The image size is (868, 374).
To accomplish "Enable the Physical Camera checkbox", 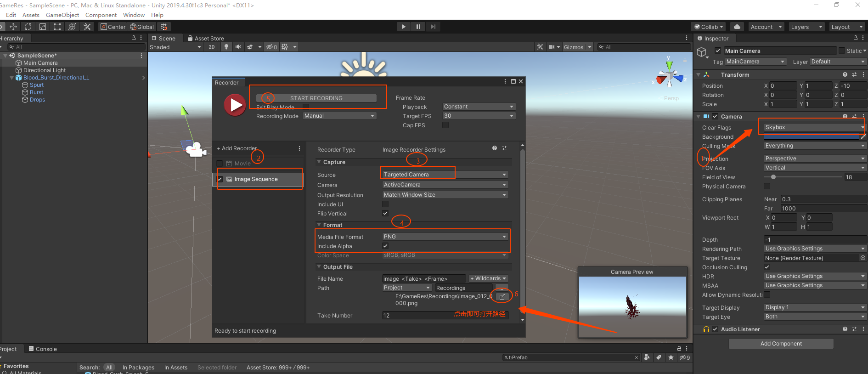I will (x=767, y=186).
